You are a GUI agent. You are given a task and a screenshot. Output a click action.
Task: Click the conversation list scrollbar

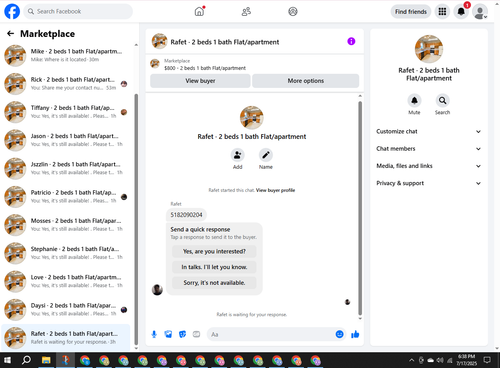[x=136, y=220]
